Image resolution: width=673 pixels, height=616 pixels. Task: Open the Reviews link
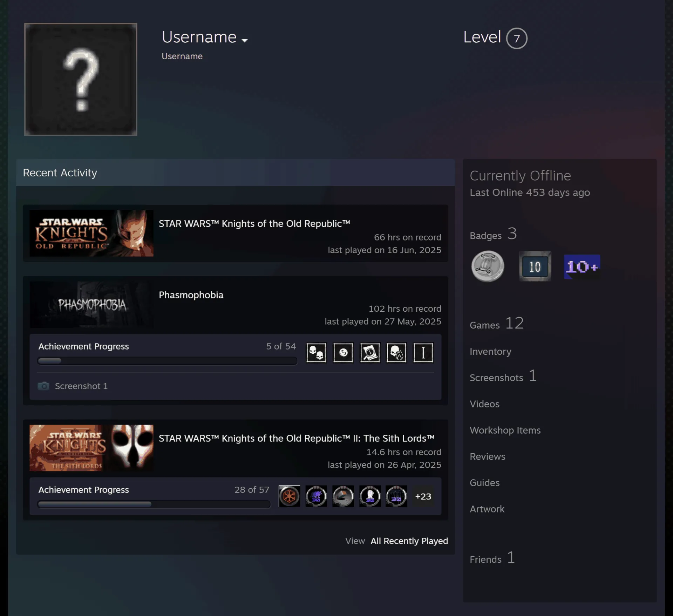click(488, 457)
